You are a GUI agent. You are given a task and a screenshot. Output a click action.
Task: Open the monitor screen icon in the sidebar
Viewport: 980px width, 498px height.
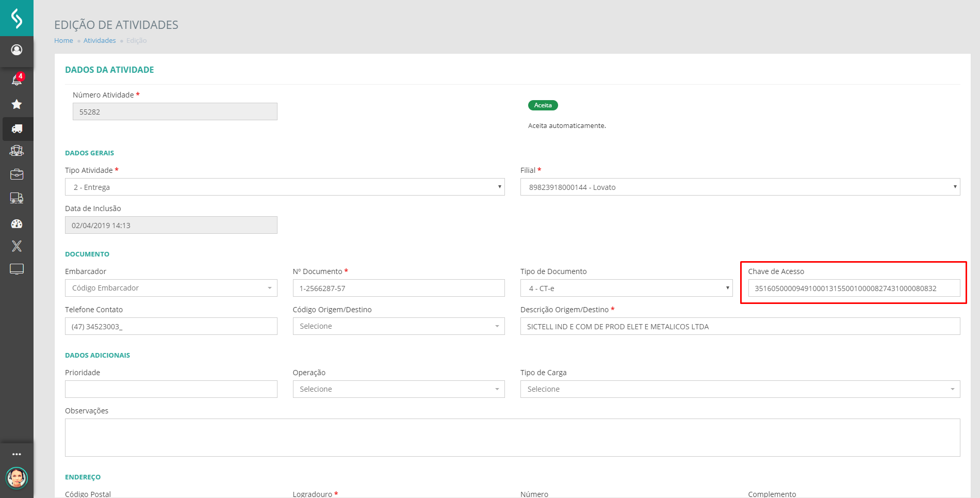(x=17, y=269)
